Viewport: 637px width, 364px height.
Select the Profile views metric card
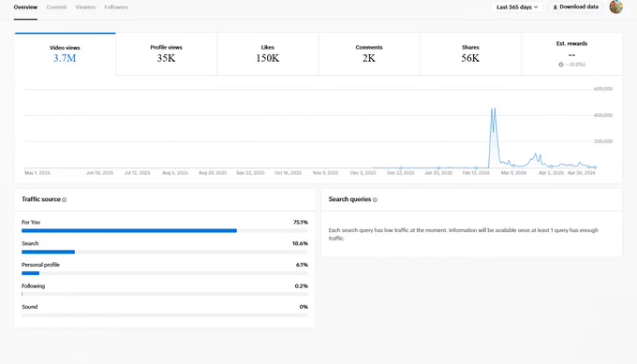[166, 54]
